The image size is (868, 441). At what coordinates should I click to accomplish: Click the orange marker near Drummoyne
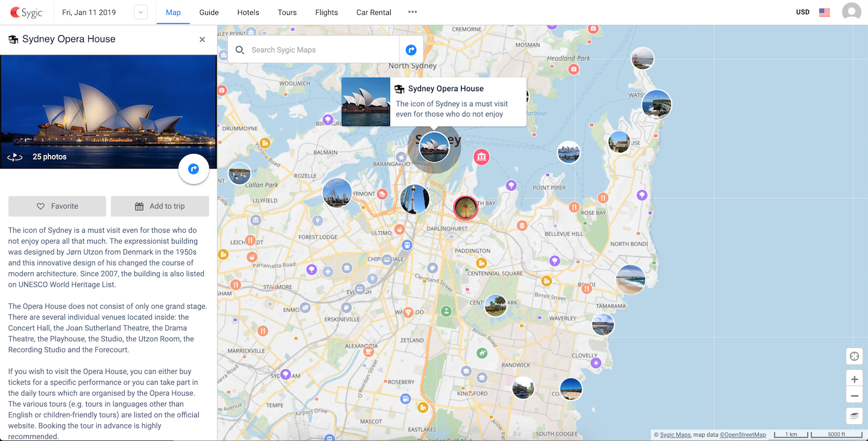pyautogui.click(x=264, y=144)
